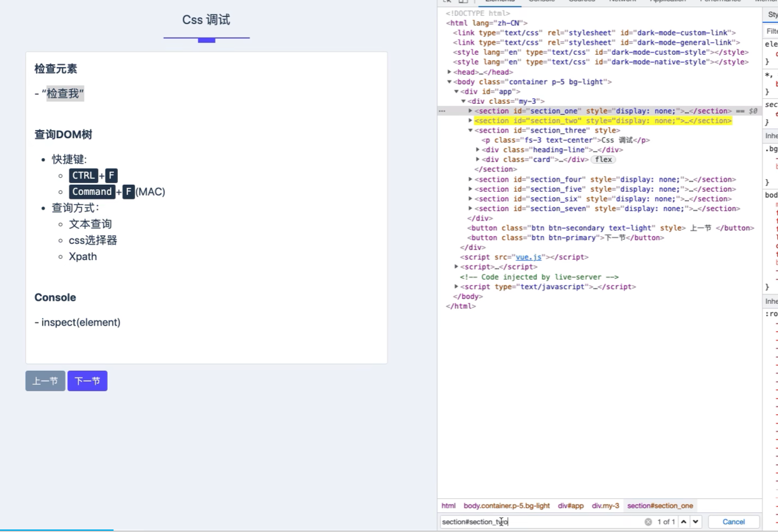Screen dimensions: 778x532
Task: Click the 下一节 next section button
Action: [87, 381]
